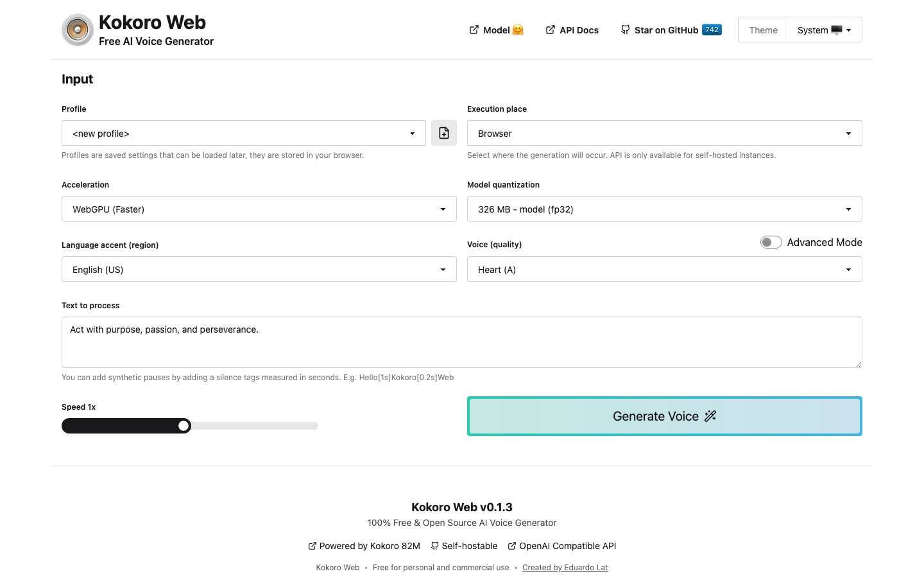This screenshot has height=578, width=924.
Task: Click the 742 GitHub star count badge
Action: [x=712, y=30]
